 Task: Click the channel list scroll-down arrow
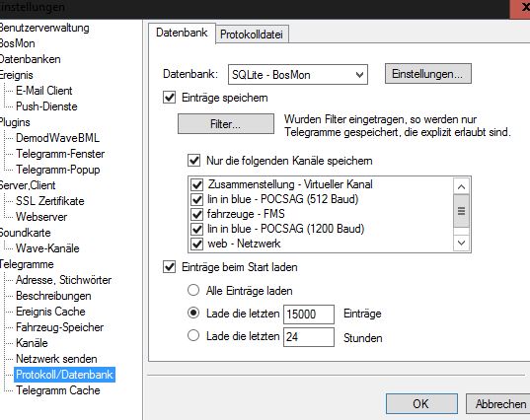point(461,243)
